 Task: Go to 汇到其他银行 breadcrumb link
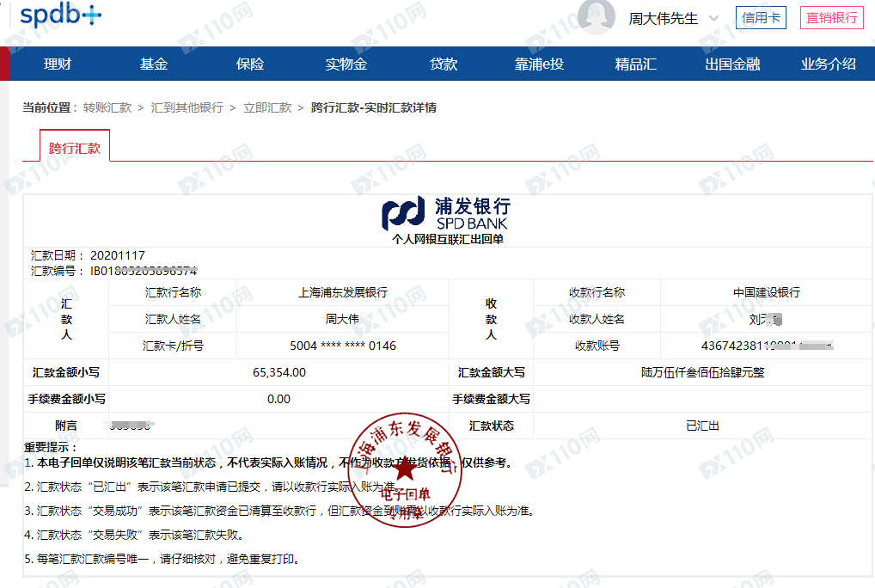pos(187,107)
